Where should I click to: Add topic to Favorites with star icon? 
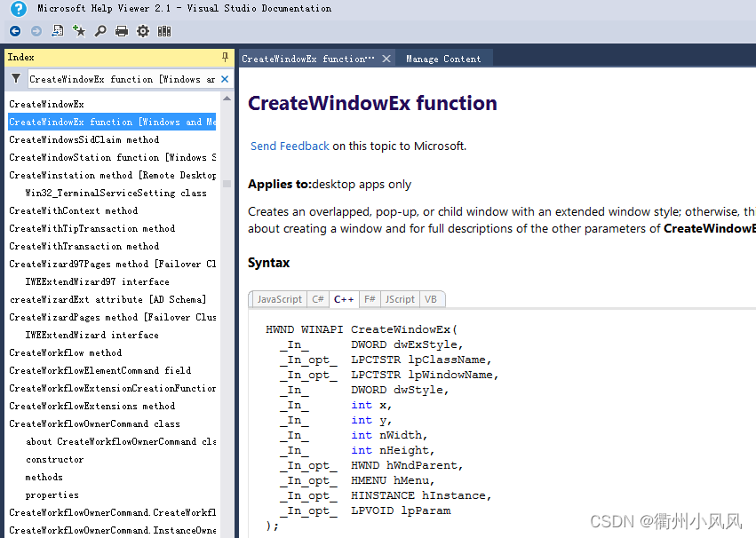tap(79, 31)
